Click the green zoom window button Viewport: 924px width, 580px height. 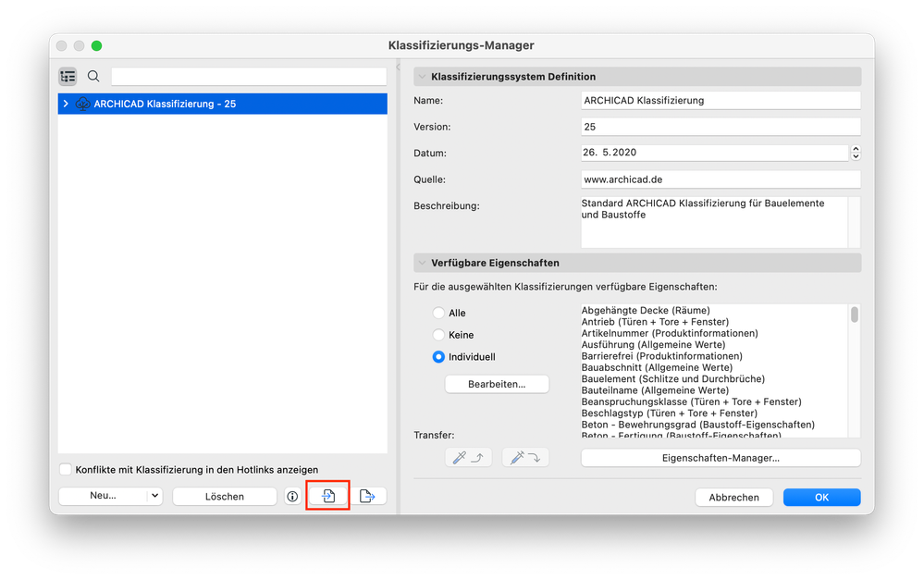point(96,45)
